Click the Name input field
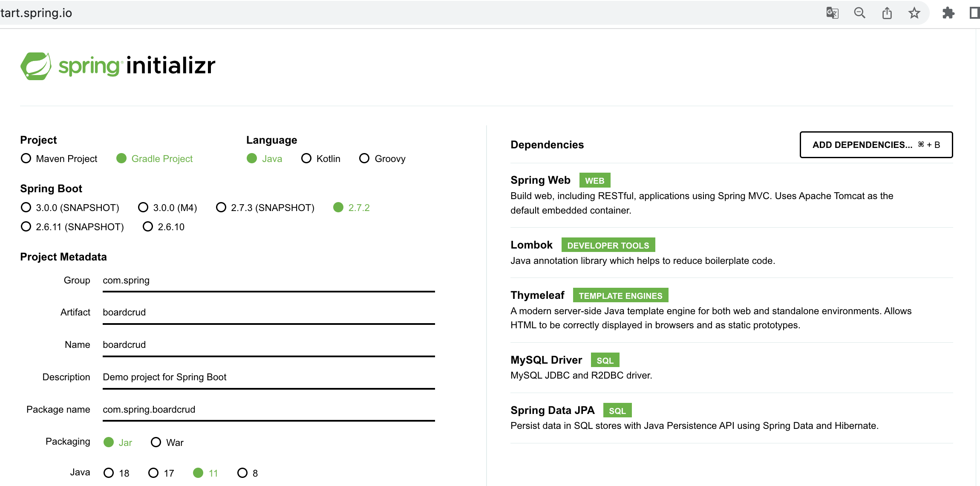This screenshot has height=486, width=980. [269, 345]
